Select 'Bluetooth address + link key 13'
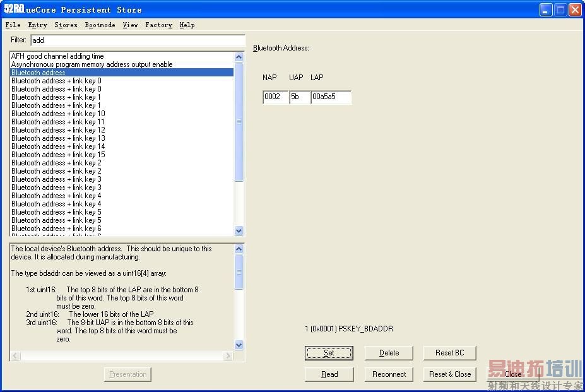 [x=122, y=138]
